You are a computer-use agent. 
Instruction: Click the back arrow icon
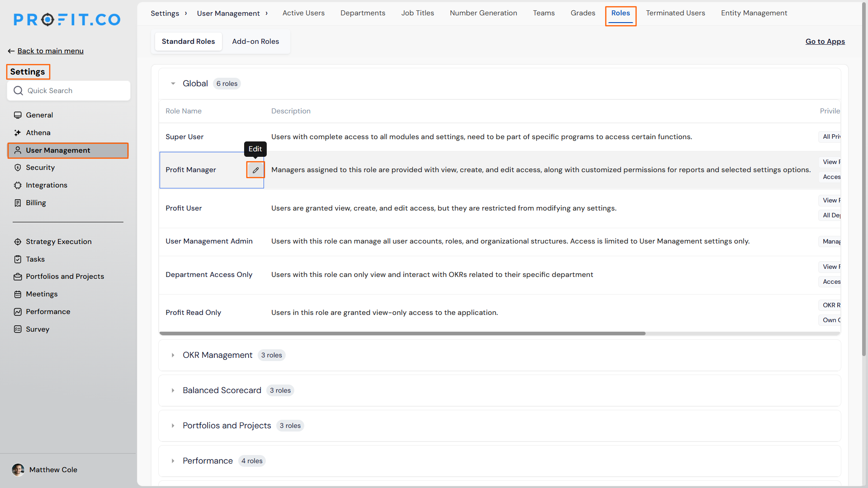click(11, 51)
